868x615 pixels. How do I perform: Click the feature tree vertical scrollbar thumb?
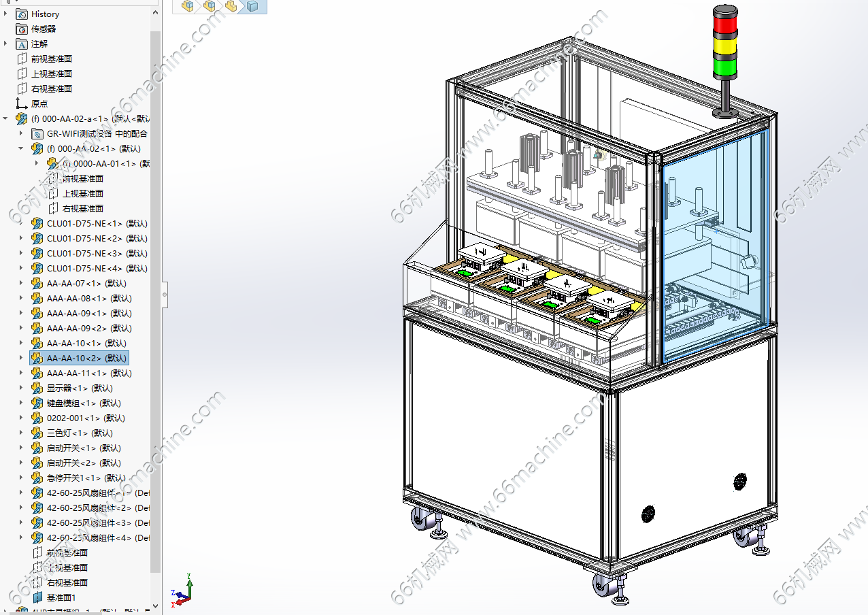point(156,299)
